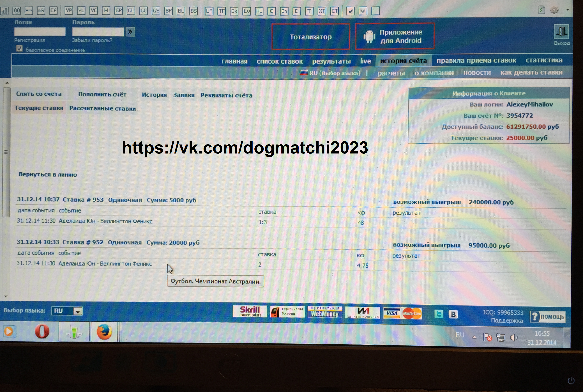Screen dimensions: 583x392
Task: Click the Выход exit door icon
Action: (x=561, y=32)
